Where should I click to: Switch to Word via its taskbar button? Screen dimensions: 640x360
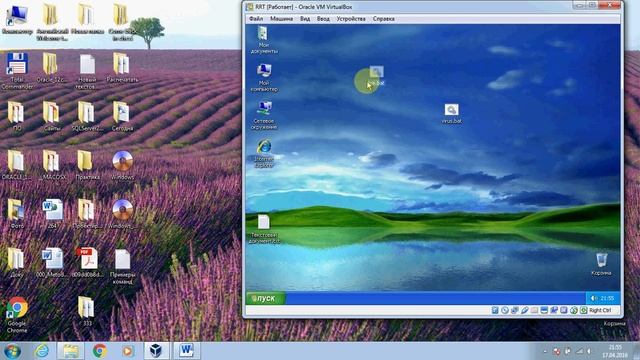pyautogui.click(x=187, y=351)
